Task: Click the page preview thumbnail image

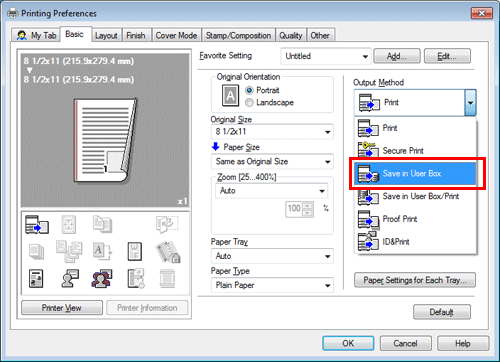Action: pyautogui.click(x=105, y=140)
